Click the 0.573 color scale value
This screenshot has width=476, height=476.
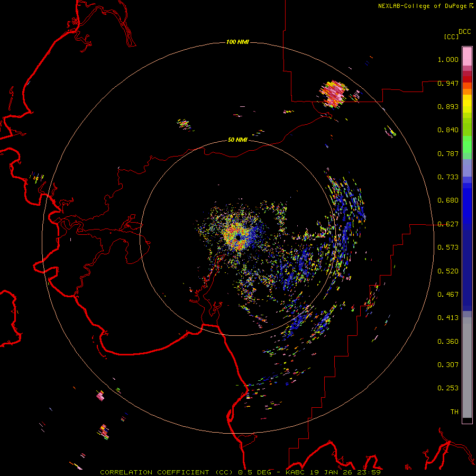(x=448, y=248)
